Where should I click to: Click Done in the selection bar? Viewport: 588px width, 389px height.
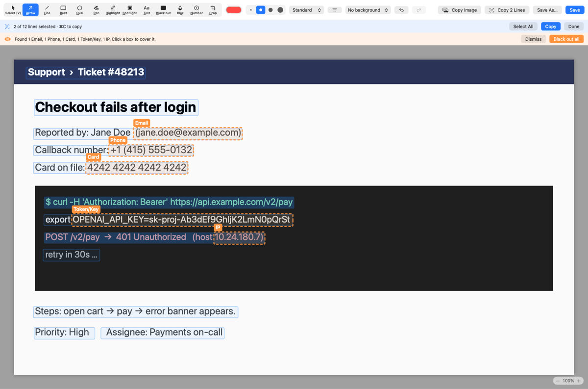click(x=574, y=26)
